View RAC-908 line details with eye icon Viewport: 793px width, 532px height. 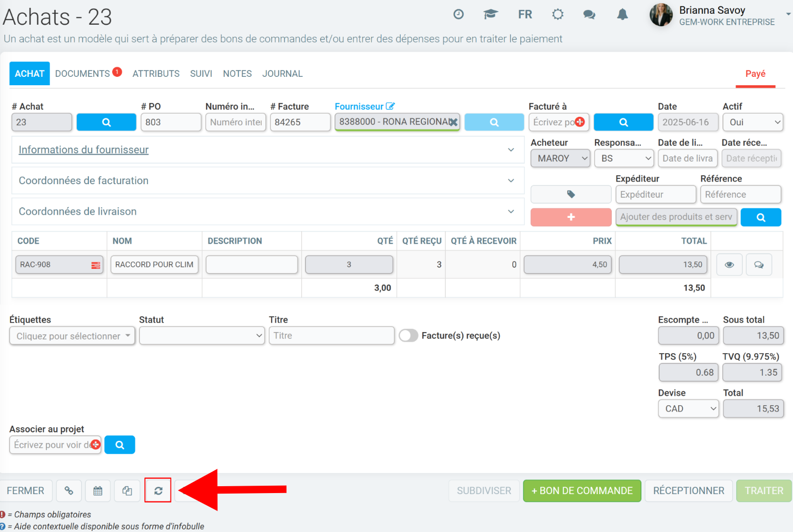click(x=729, y=265)
